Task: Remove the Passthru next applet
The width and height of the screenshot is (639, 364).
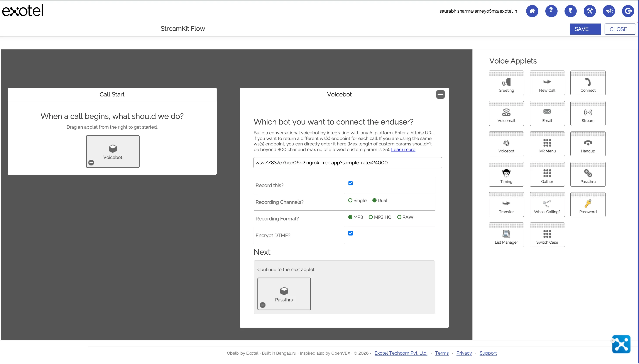Action: [262, 305]
